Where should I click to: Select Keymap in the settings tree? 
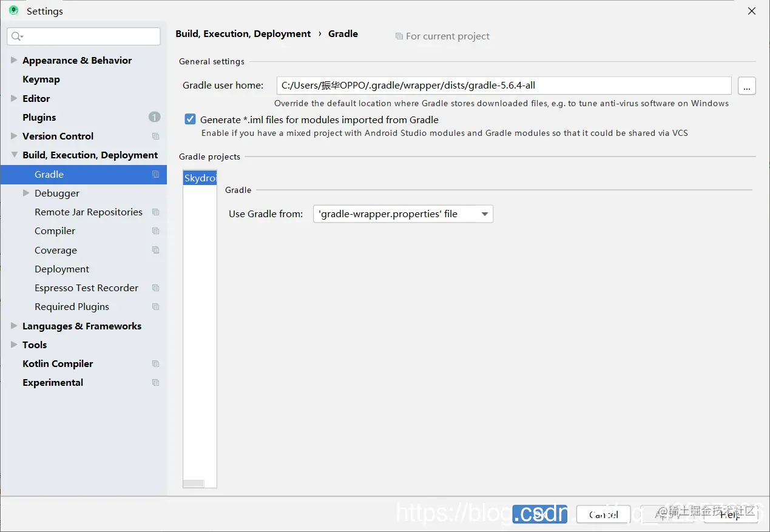tap(41, 79)
